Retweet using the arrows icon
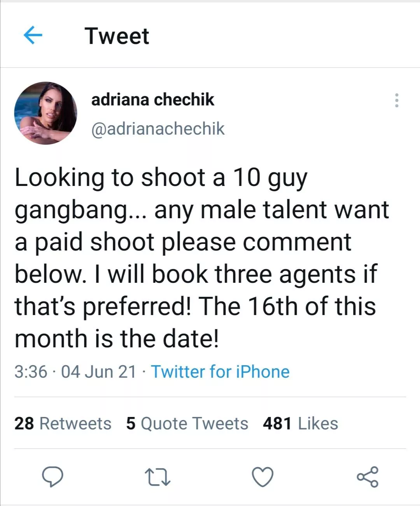The image size is (420, 506). pos(157,477)
